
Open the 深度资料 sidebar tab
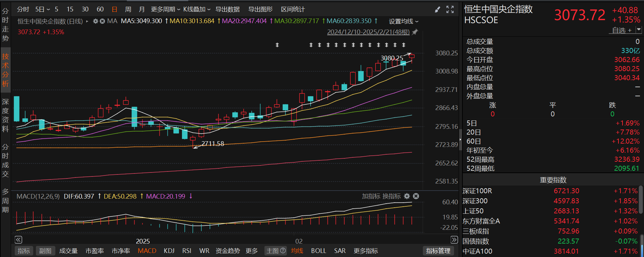click(5, 115)
